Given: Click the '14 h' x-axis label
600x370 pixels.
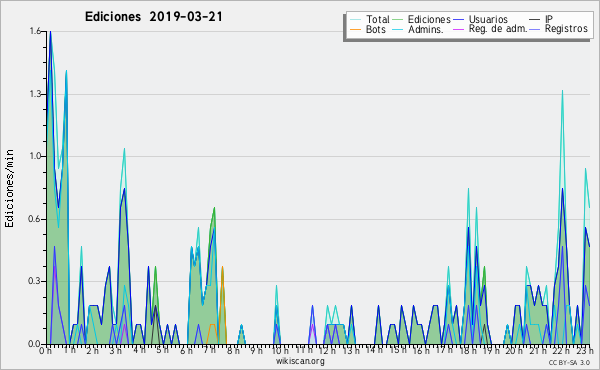Looking at the screenshot, I should (x=374, y=350).
